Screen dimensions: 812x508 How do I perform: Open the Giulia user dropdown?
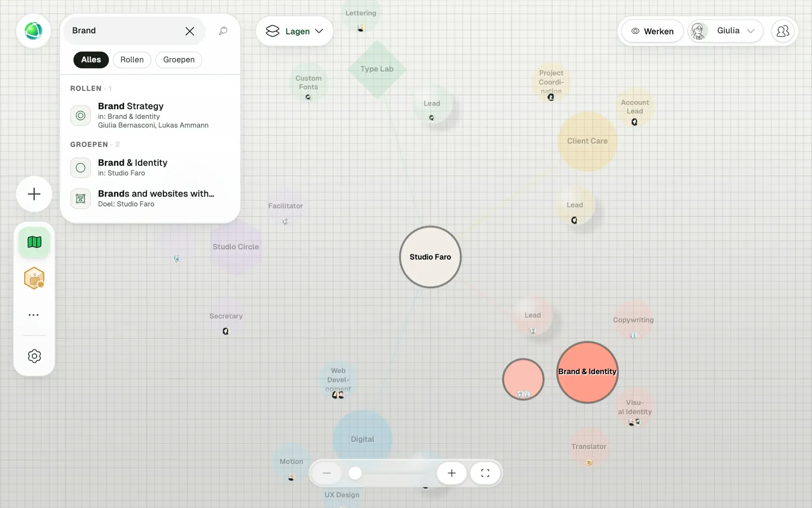pos(725,31)
